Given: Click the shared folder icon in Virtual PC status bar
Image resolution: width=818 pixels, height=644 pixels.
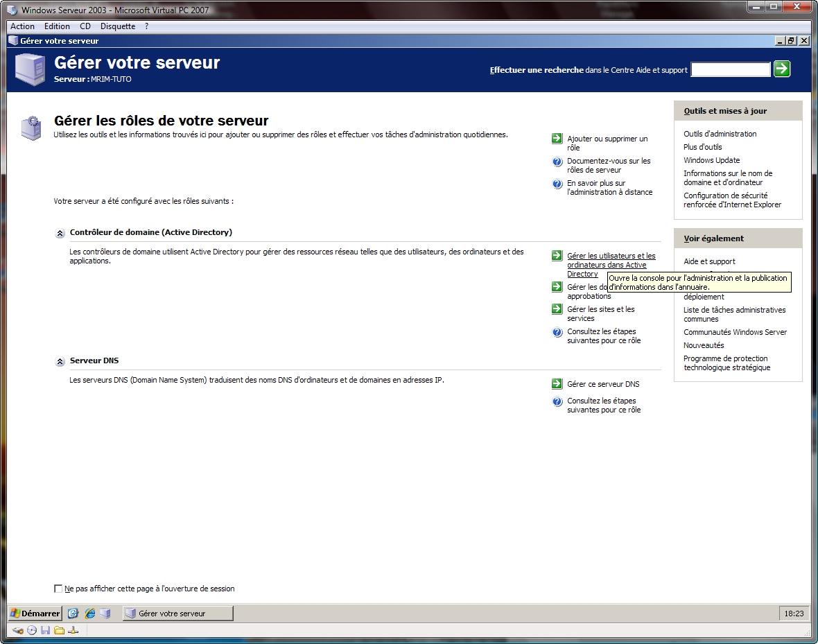Looking at the screenshot, I should point(59,630).
